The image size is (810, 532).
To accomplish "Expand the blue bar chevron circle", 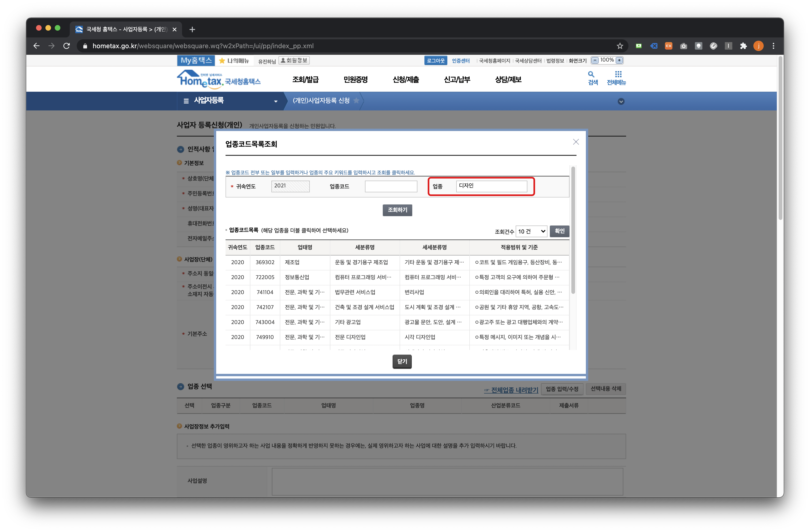I will 621,102.
